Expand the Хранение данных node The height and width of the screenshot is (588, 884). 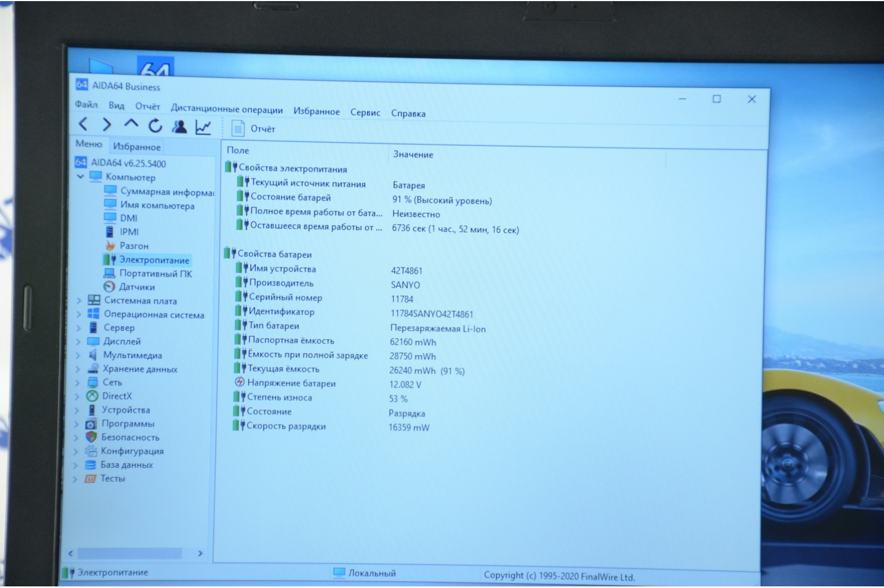pyautogui.click(x=77, y=369)
